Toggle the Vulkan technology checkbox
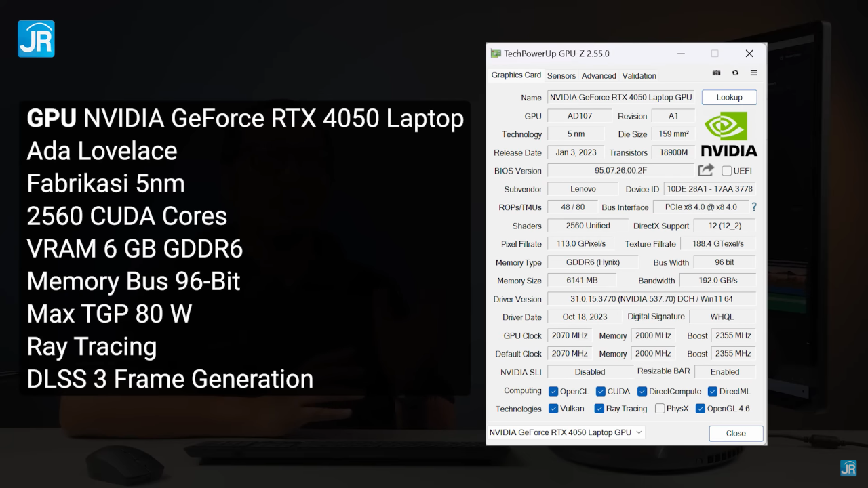This screenshot has width=868, height=488. click(x=553, y=409)
